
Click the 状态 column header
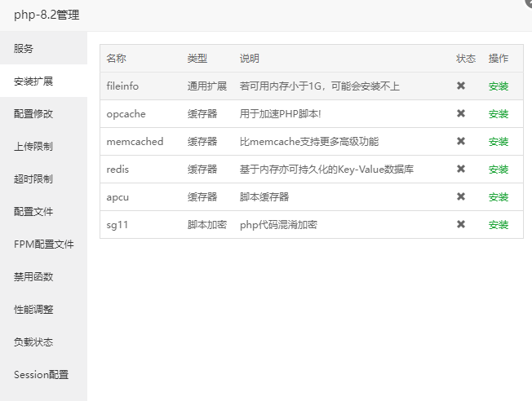pyautogui.click(x=466, y=59)
